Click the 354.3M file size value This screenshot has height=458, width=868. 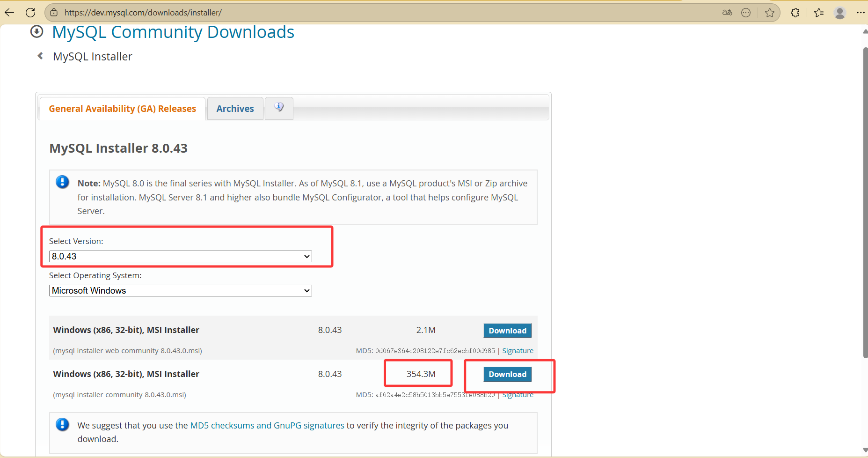(x=421, y=374)
